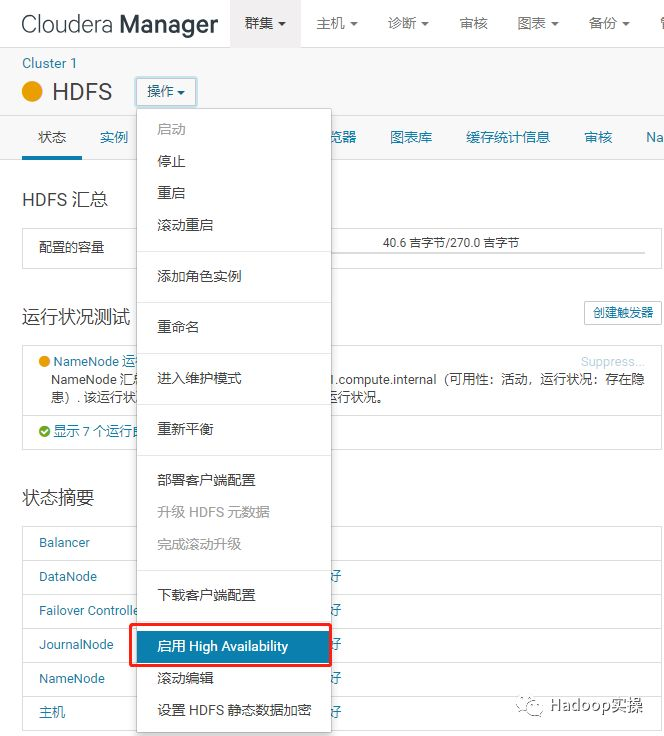Click disabled 启动 menu entry
Image resolution: width=664 pixels, height=736 pixels.
pyautogui.click(x=234, y=129)
